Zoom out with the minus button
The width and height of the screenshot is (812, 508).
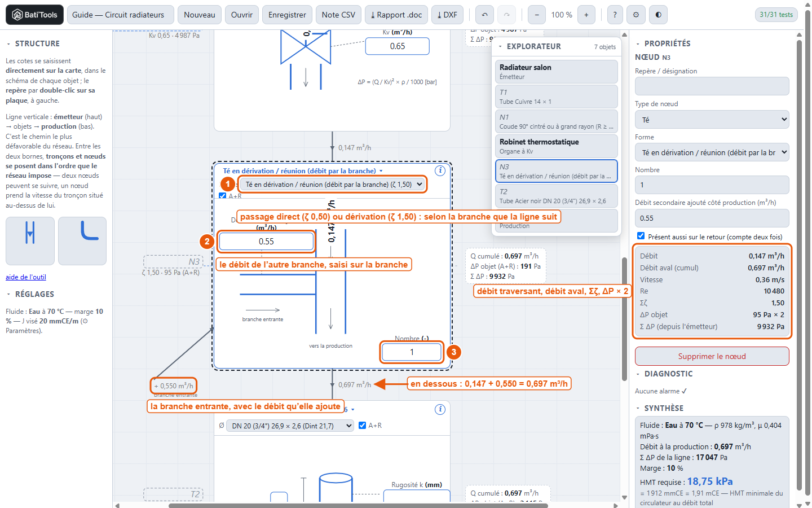tap(537, 15)
